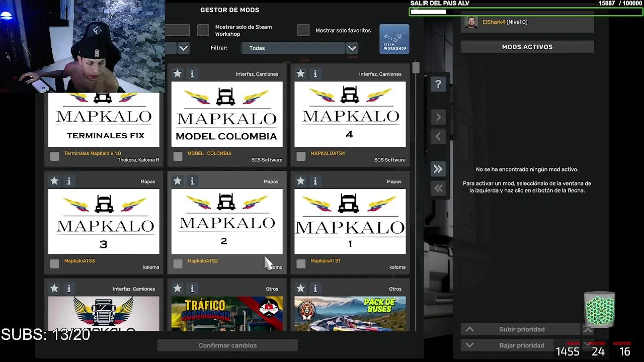
Task: Open the Filtrar dropdown showing Todas
Action: pyautogui.click(x=293, y=48)
